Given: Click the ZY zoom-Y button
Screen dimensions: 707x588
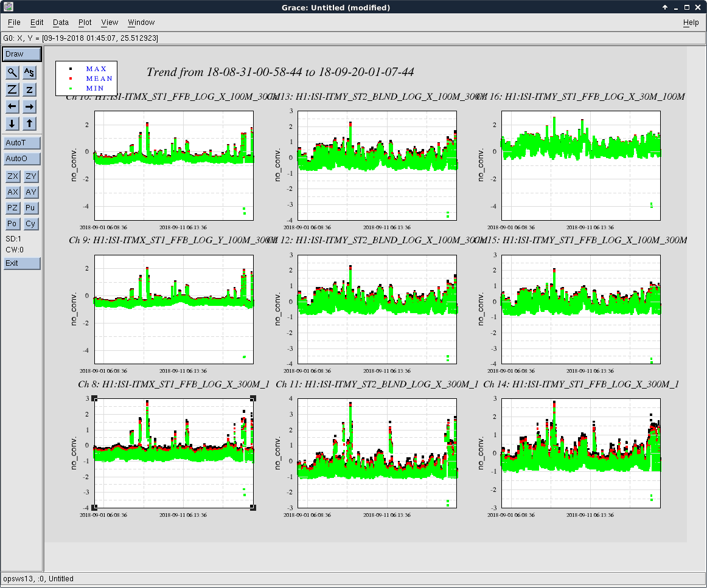Looking at the screenshot, I should 30,176.
